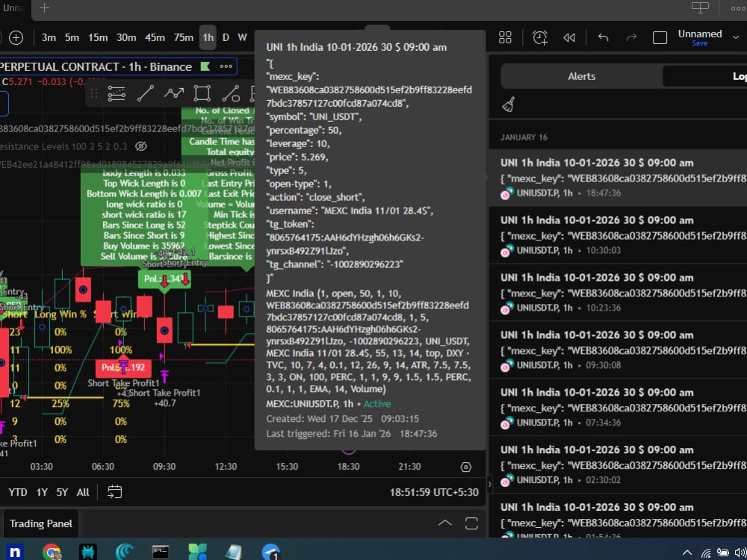
Task: Set date range to All
Action: click(x=83, y=492)
